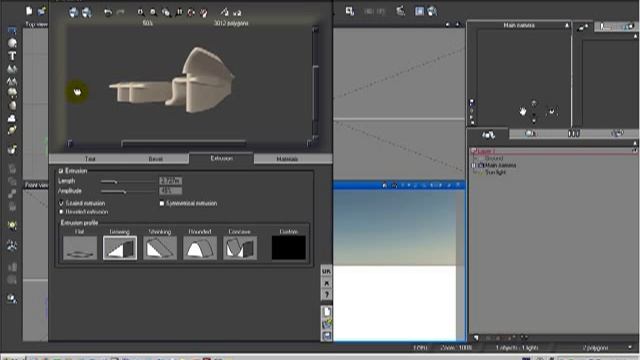640x360 pixels.
Task: Open the Custom extrusion profile box
Action: (289, 248)
